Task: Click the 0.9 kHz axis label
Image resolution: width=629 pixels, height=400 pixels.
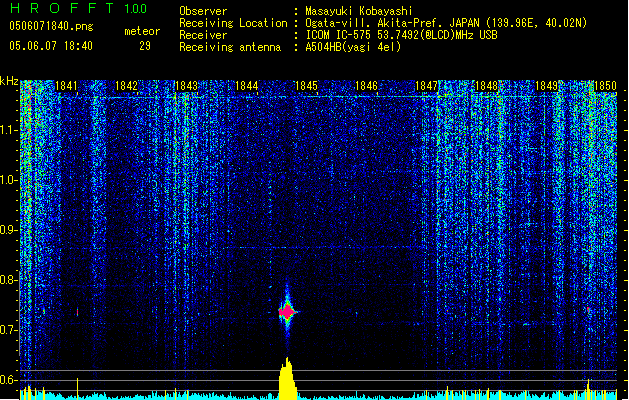Action: (x=9, y=230)
